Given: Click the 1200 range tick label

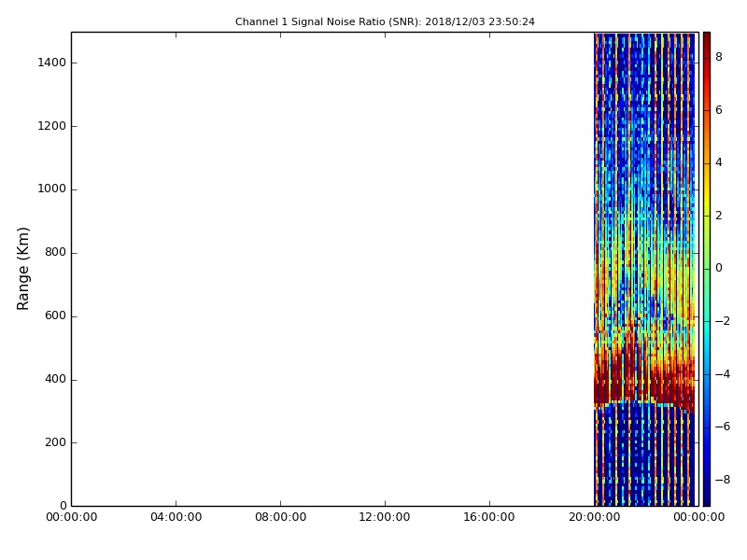Looking at the screenshot, I should 52,126.
